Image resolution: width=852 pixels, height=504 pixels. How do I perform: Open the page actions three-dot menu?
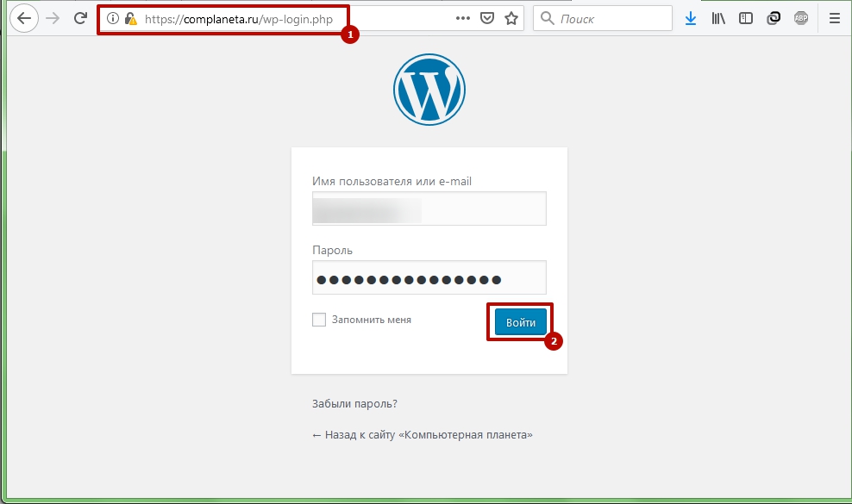[x=463, y=18]
